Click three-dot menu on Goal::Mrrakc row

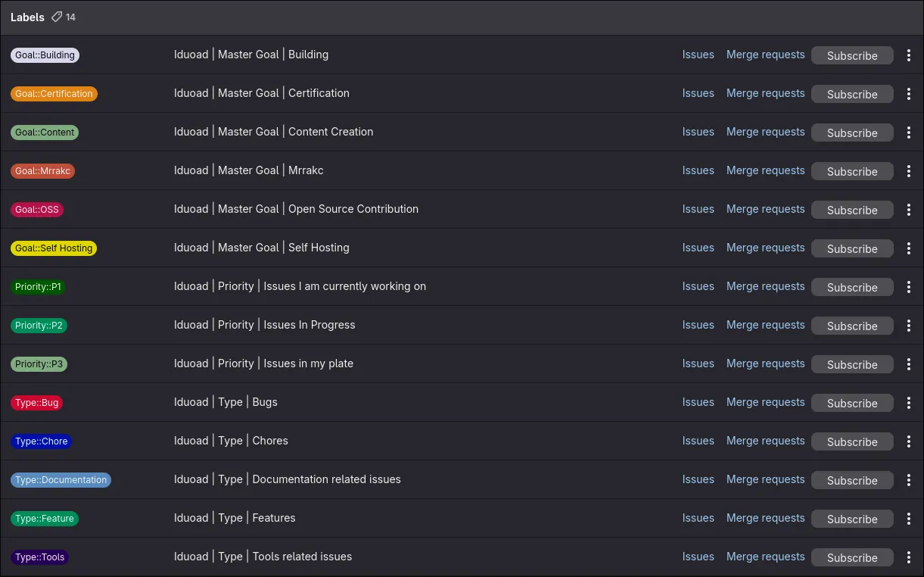point(909,171)
